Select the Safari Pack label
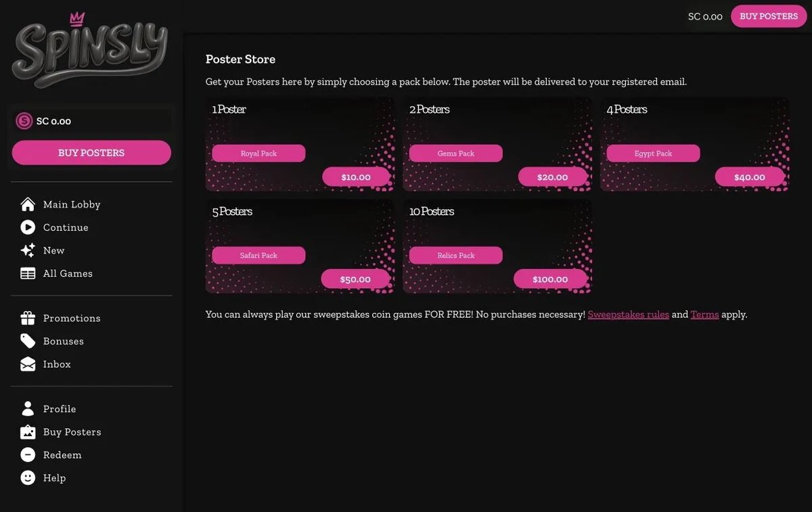The image size is (812, 512). (x=258, y=256)
